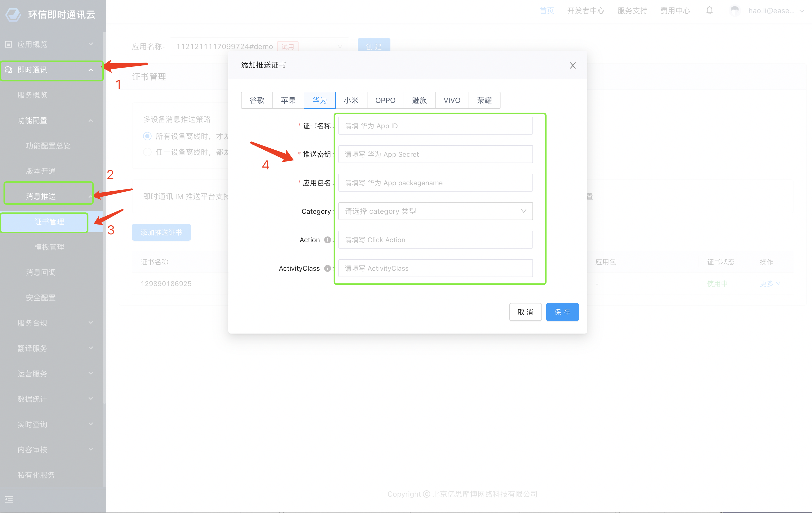Expand 服务合规 sidebar section

coord(91,323)
